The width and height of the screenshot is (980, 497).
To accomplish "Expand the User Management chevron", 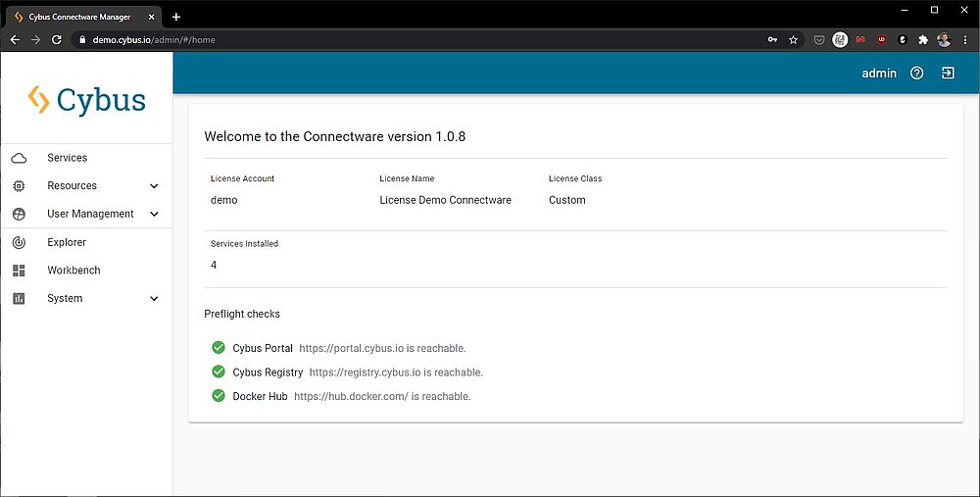I will pos(154,214).
